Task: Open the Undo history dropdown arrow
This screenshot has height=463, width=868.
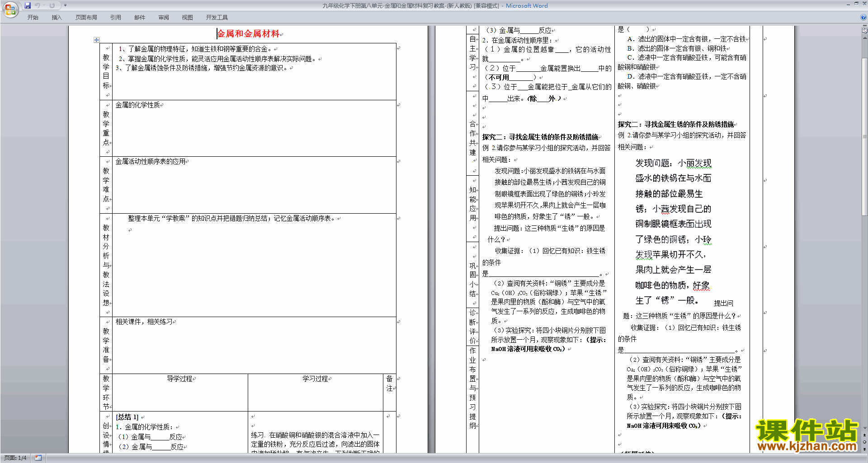Action: tap(44, 5)
